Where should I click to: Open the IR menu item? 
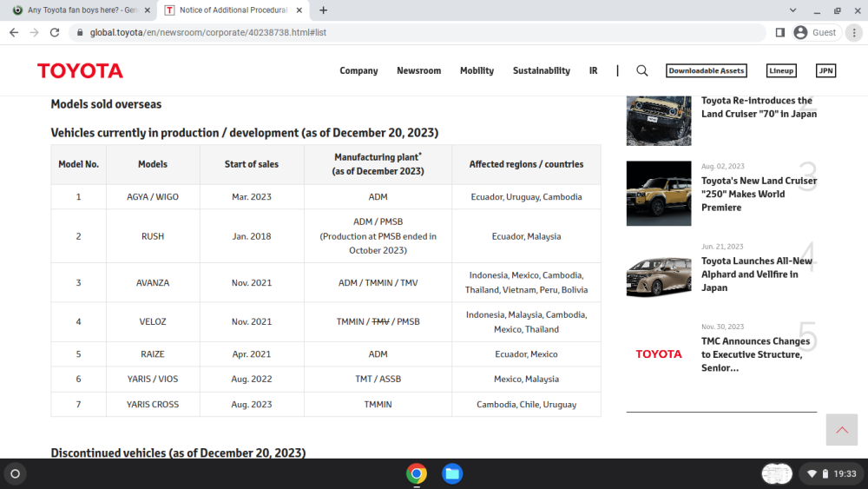(x=593, y=71)
